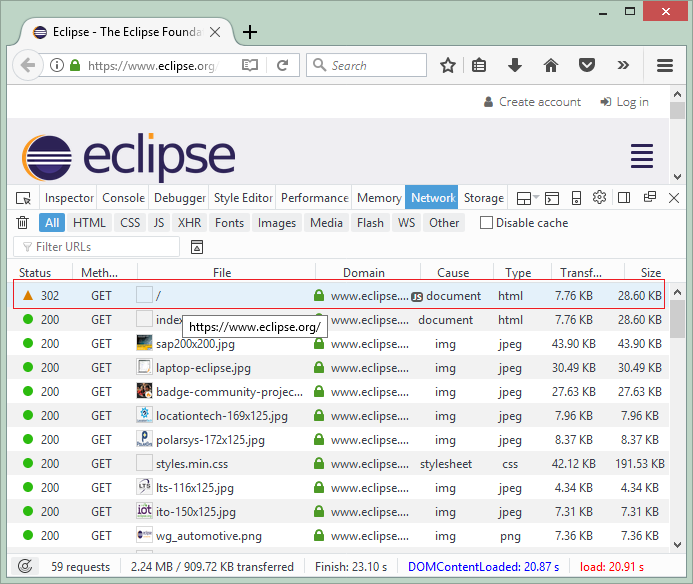
Task: Click the network list scrollbar thumb
Action: click(678, 318)
